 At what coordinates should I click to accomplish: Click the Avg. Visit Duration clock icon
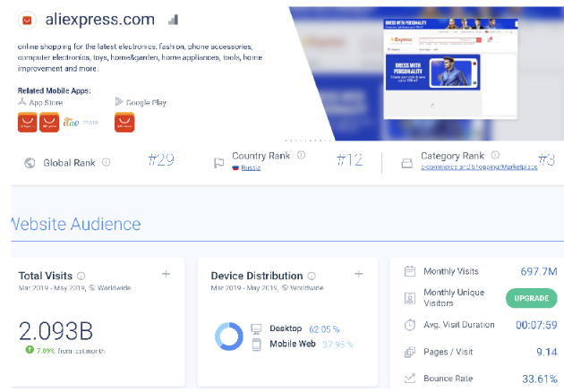tap(410, 325)
